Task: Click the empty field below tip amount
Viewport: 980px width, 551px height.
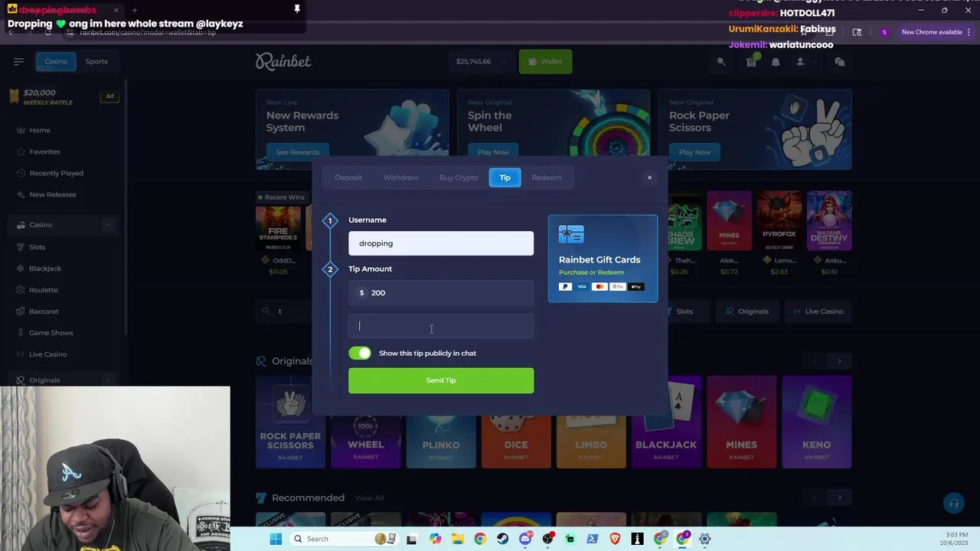Action: tap(441, 326)
